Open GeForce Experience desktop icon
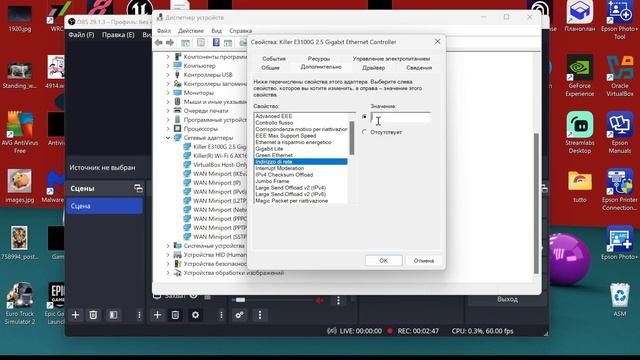The width and height of the screenshot is (640, 360). 579,76
